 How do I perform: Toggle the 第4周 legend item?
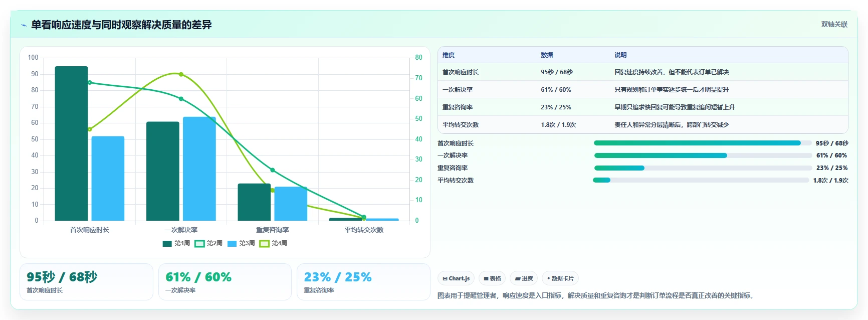pyautogui.click(x=273, y=243)
